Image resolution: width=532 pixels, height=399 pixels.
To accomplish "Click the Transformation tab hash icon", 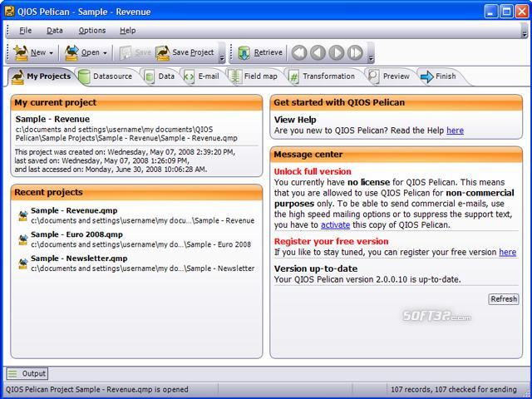I will 293,77.
